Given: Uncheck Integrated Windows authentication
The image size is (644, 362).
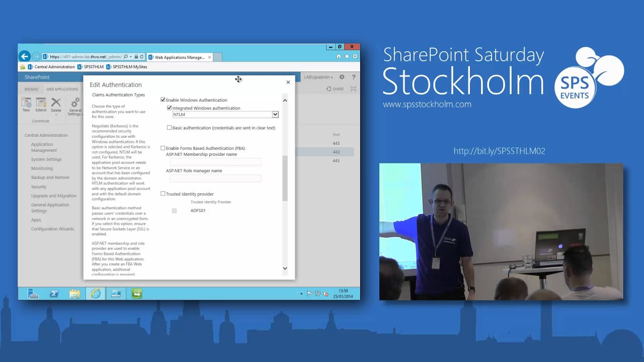Looking at the screenshot, I should click(x=169, y=108).
